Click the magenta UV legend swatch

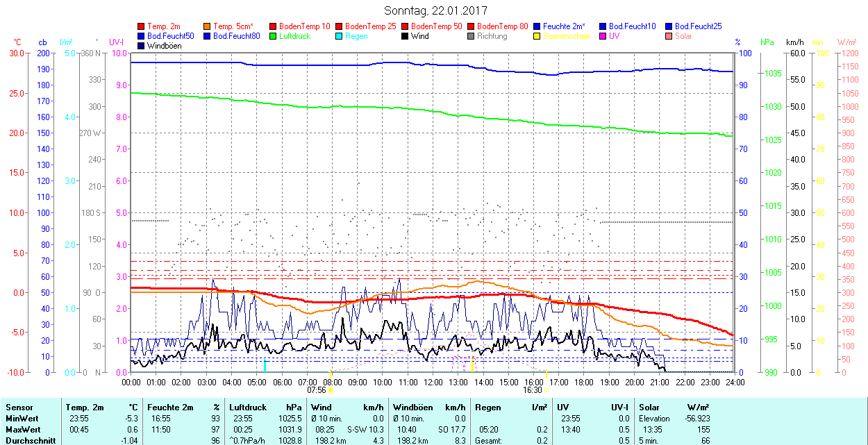[x=603, y=36]
